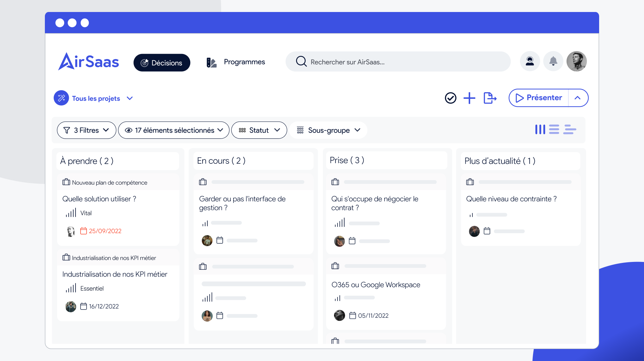The image size is (644, 361).
Task: Click calendar icon on Garder ou pas card
Action: pyautogui.click(x=220, y=240)
